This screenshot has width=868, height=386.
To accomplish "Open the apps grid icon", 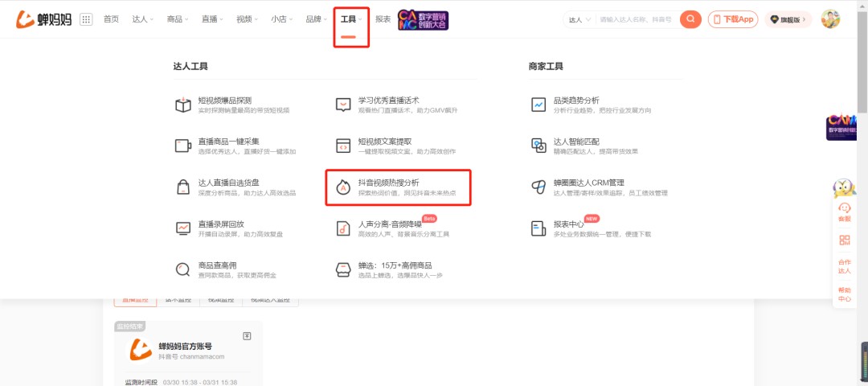I will 86,19.
